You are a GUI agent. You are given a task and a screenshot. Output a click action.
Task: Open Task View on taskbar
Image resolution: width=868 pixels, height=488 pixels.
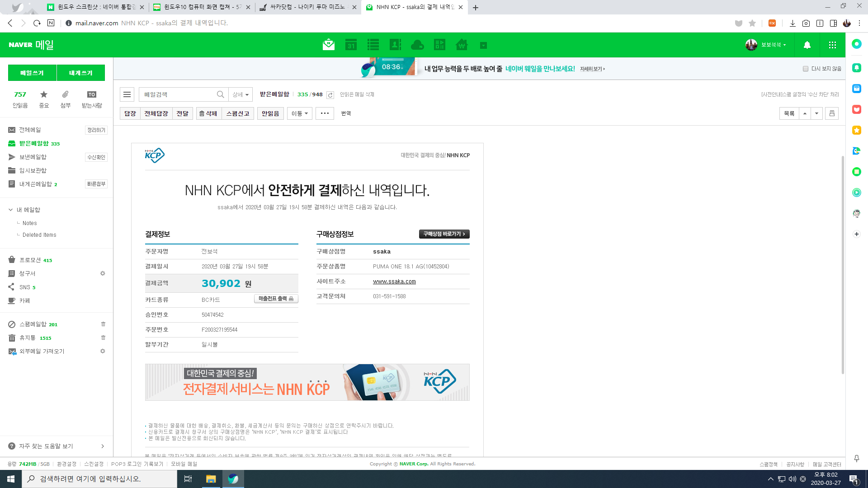pos(188,479)
